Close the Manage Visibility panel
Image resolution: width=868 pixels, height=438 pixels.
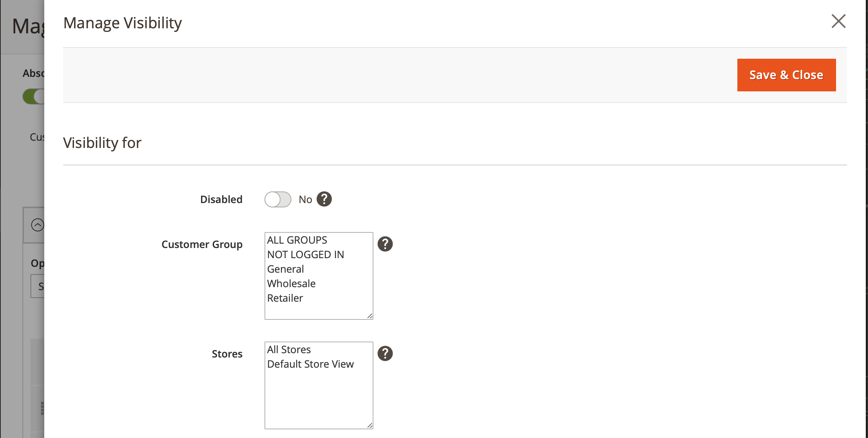(838, 21)
